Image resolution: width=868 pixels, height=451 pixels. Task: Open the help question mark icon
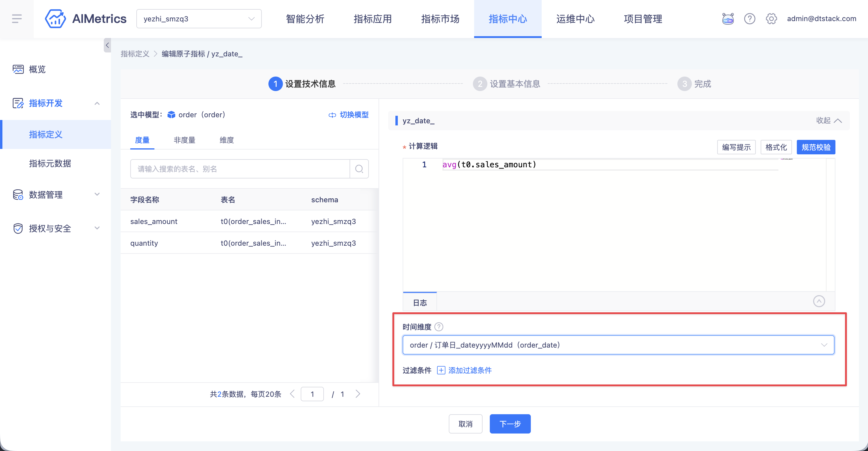pyautogui.click(x=749, y=18)
